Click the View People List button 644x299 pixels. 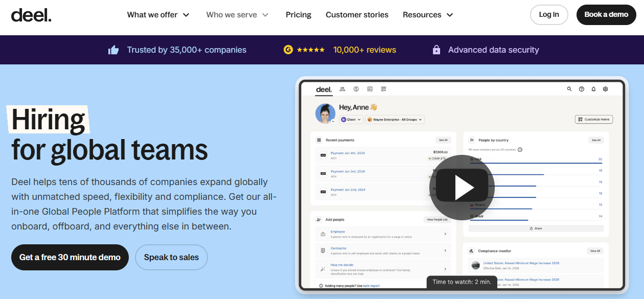[437, 220]
